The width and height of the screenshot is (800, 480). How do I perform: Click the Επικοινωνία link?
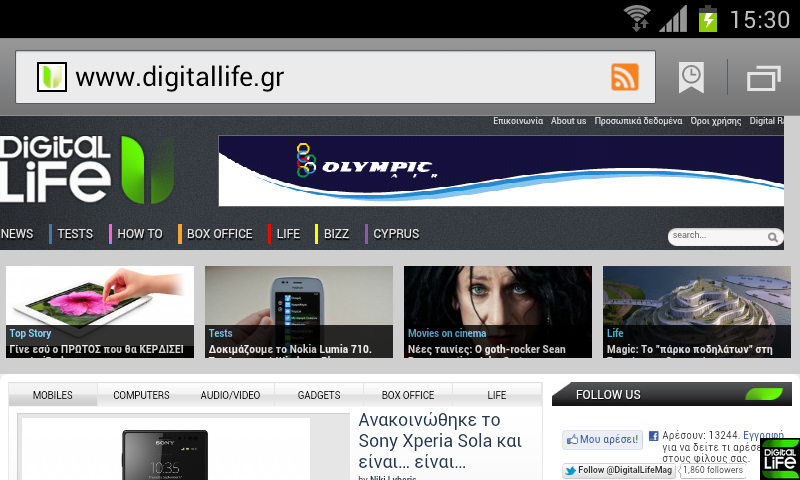click(x=518, y=121)
